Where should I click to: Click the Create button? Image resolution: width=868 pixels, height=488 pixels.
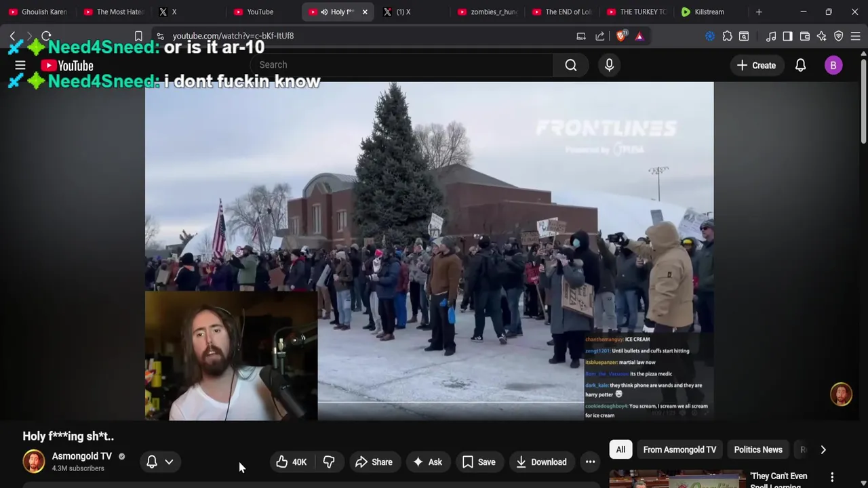coord(756,65)
